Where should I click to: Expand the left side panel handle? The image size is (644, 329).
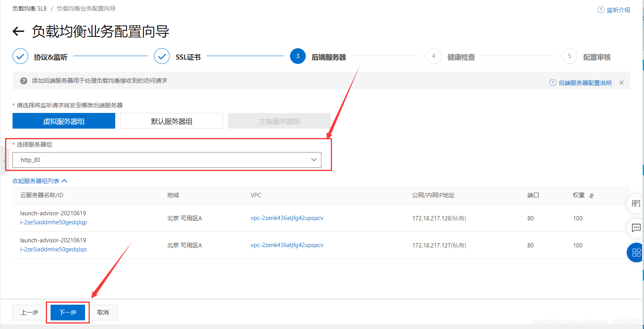pos(4,161)
